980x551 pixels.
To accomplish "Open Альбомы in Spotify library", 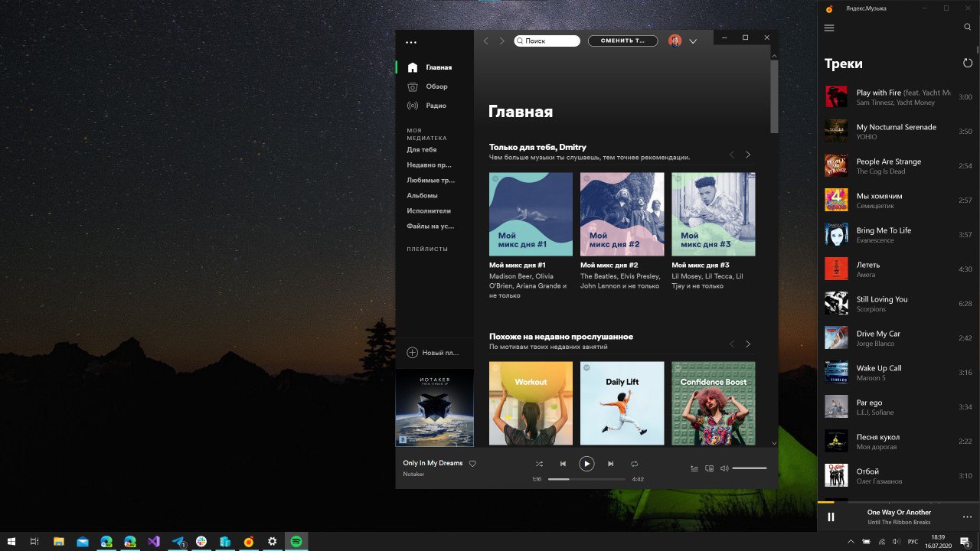I will [422, 195].
